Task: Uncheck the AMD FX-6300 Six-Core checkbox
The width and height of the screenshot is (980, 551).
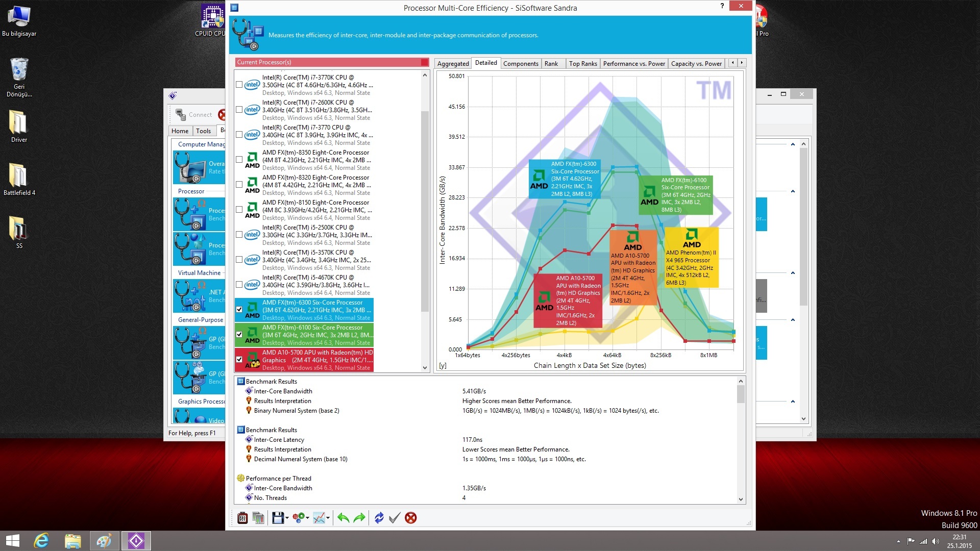Action: pos(239,310)
